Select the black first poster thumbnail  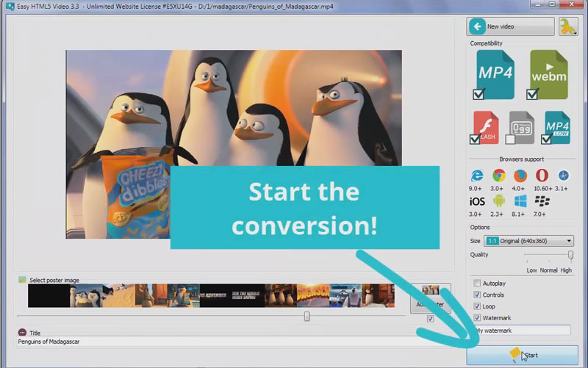point(49,296)
